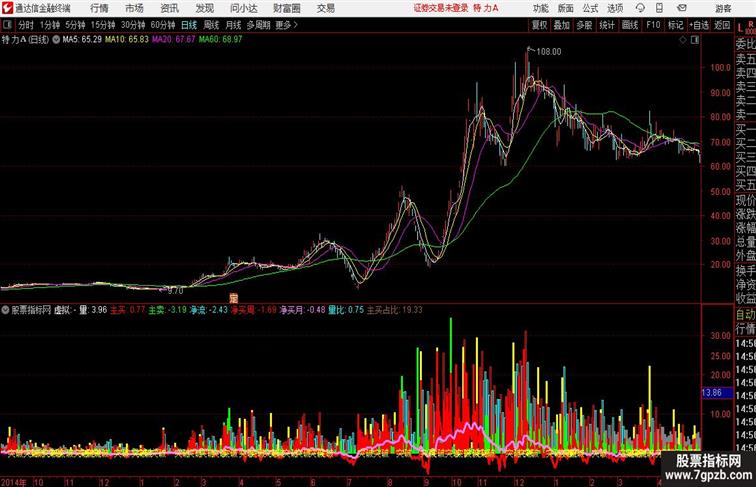Open the 交易 menu
The width and height of the screenshot is (756, 487).
[326, 8]
